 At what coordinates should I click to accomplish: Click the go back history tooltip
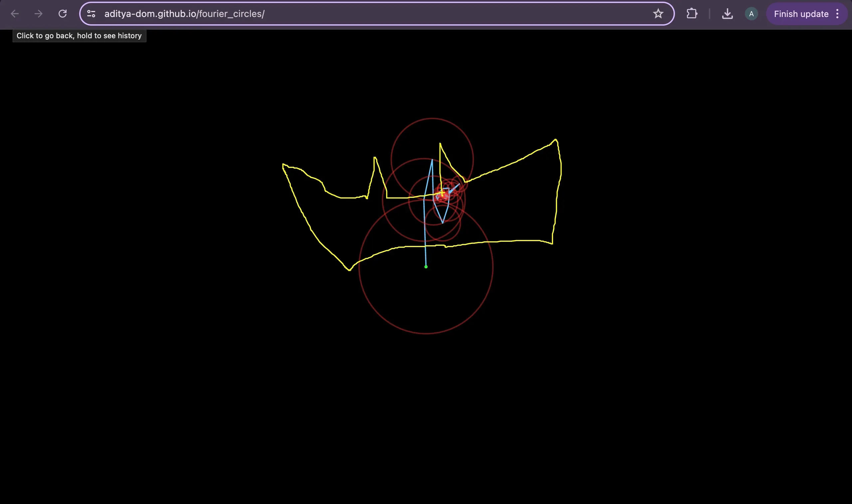pyautogui.click(x=79, y=36)
